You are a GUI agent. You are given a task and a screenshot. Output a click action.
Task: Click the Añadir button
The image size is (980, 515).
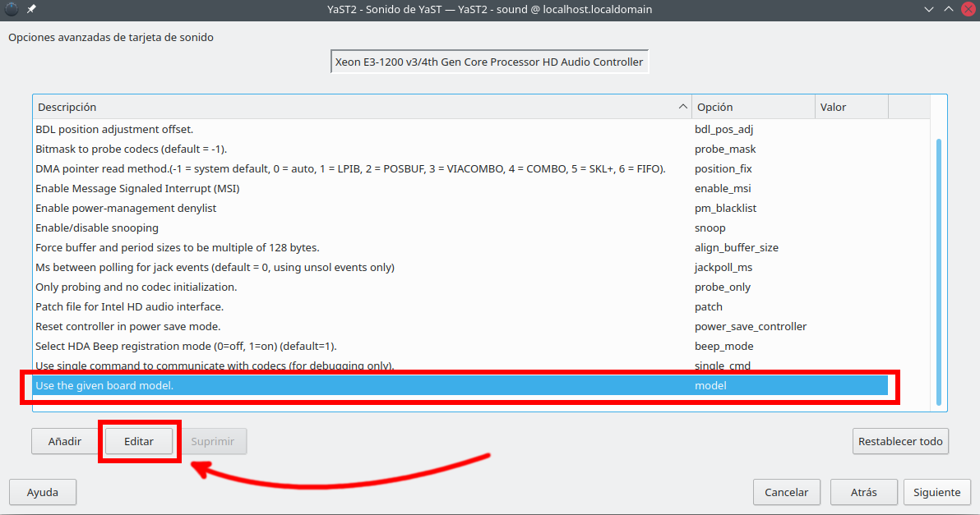pos(65,441)
